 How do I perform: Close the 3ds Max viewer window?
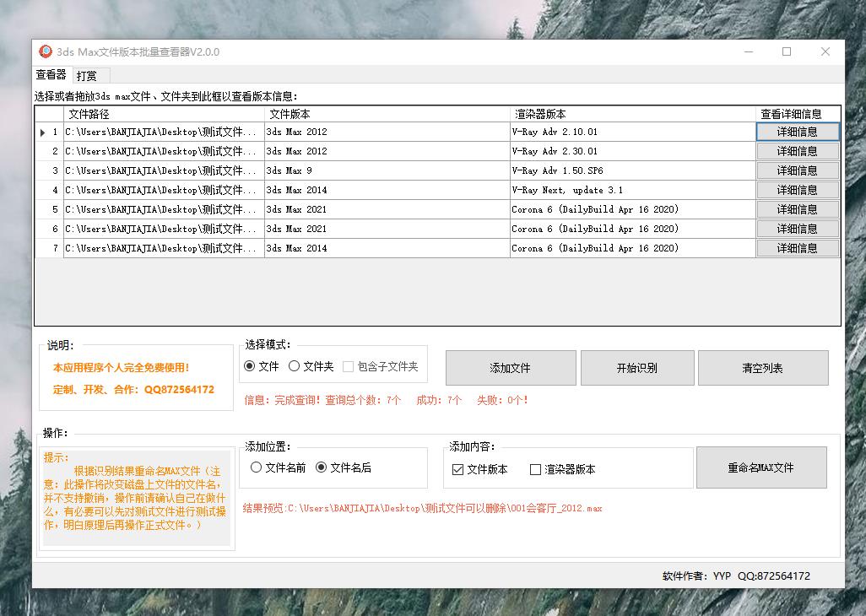[825, 51]
